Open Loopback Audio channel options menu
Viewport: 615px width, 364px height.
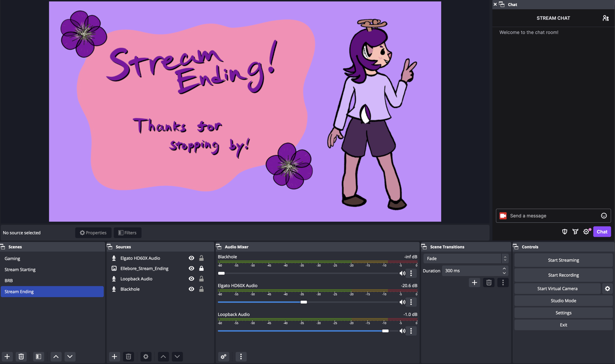[x=411, y=331]
